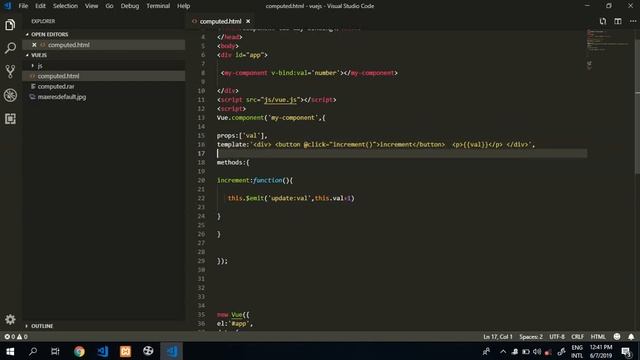Screen dimensions: 640x360
Task: Open notifications bell in status bar
Action: (631, 337)
